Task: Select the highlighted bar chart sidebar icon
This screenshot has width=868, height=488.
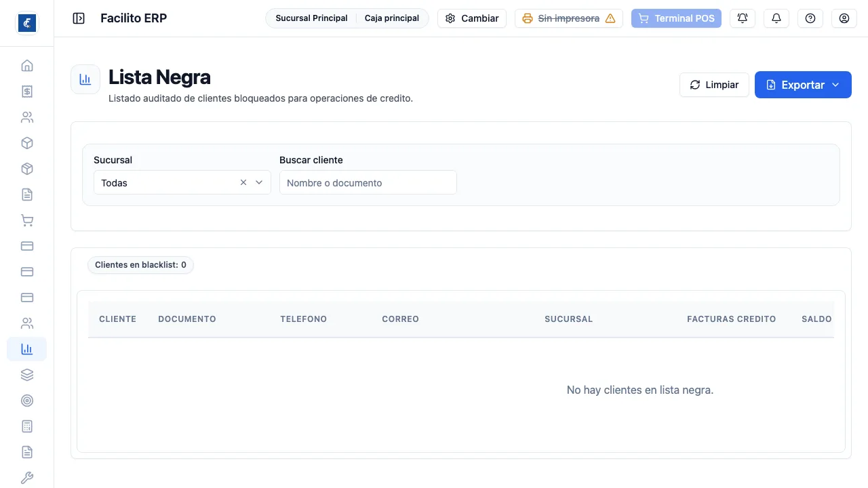Action: (x=27, y=349)
